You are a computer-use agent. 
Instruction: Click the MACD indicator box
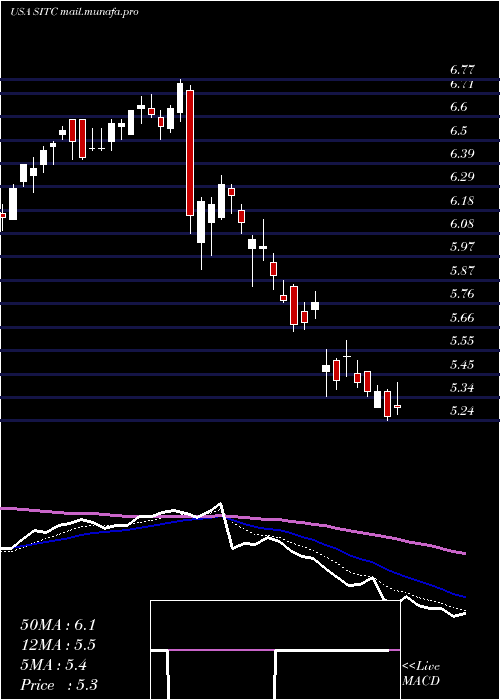coord(275,650)
